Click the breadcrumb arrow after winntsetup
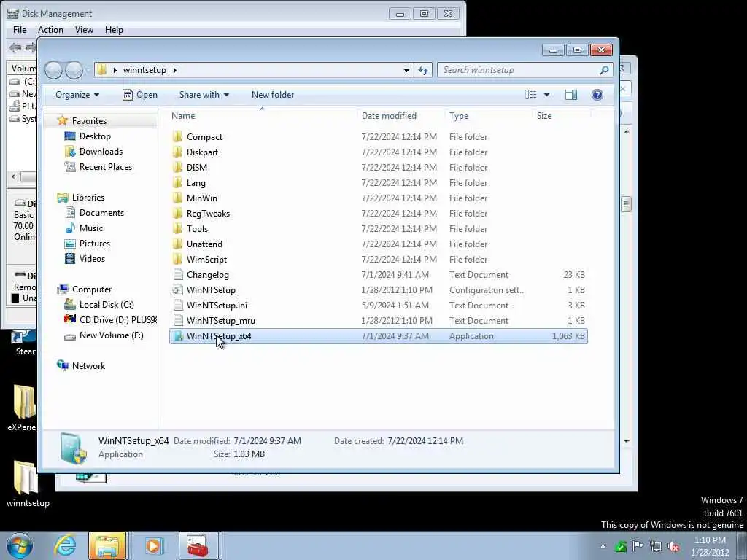Image resolution: width=747 pixels, height=560 pixels. click(175, 71)
